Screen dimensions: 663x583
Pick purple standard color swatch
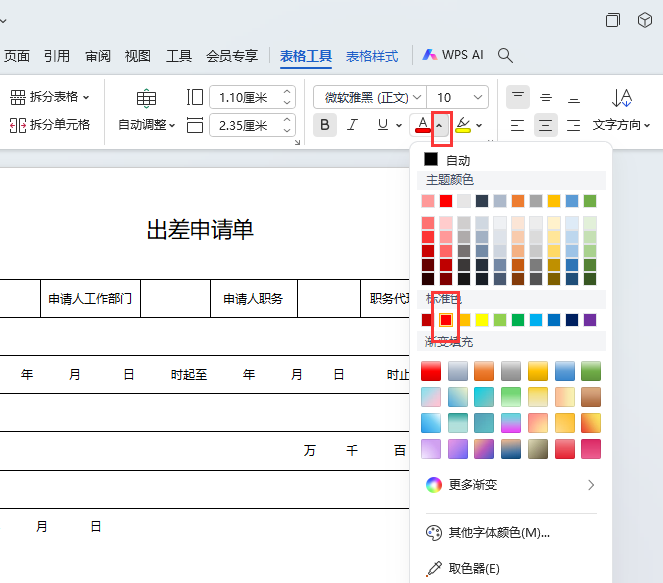[x=590, y=320]
